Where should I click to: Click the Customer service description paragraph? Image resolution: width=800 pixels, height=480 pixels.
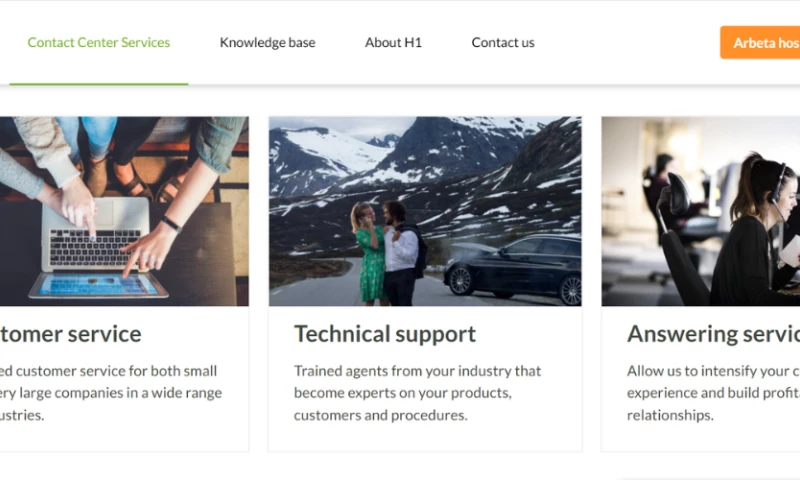110,393
